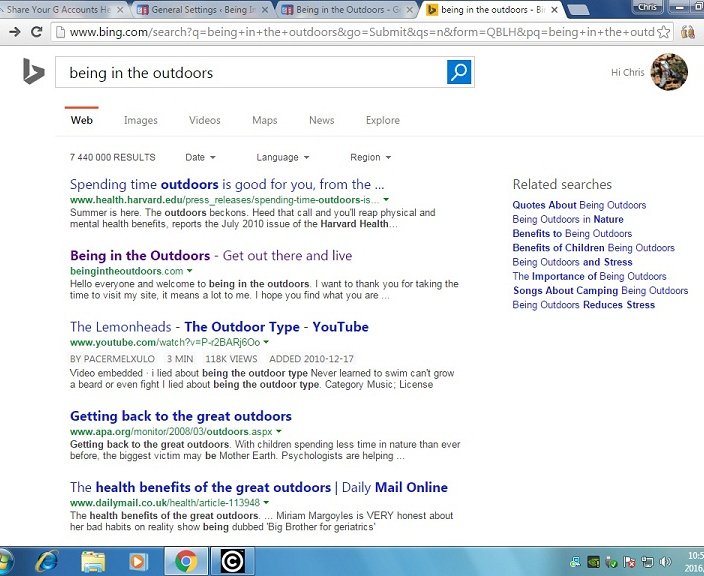Click the Bing search text box
Image resolution: width=704 pixels, height=576 pixels.
[251, 72]
